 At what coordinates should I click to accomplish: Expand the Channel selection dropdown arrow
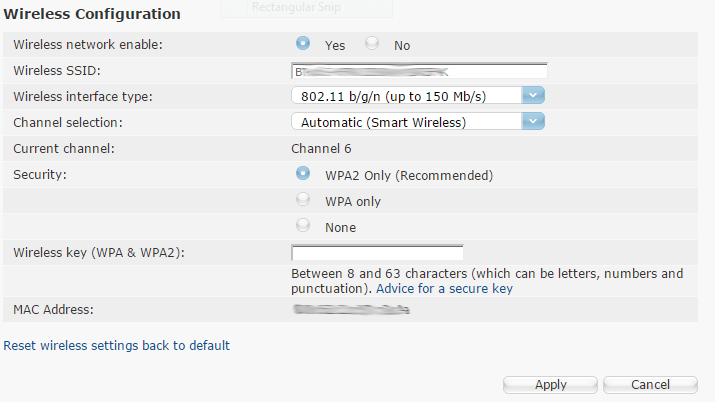coord(533,122)
